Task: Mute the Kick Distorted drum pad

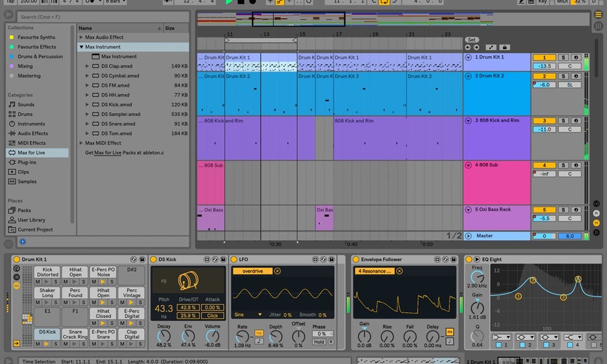Action: tap(38, 281)
